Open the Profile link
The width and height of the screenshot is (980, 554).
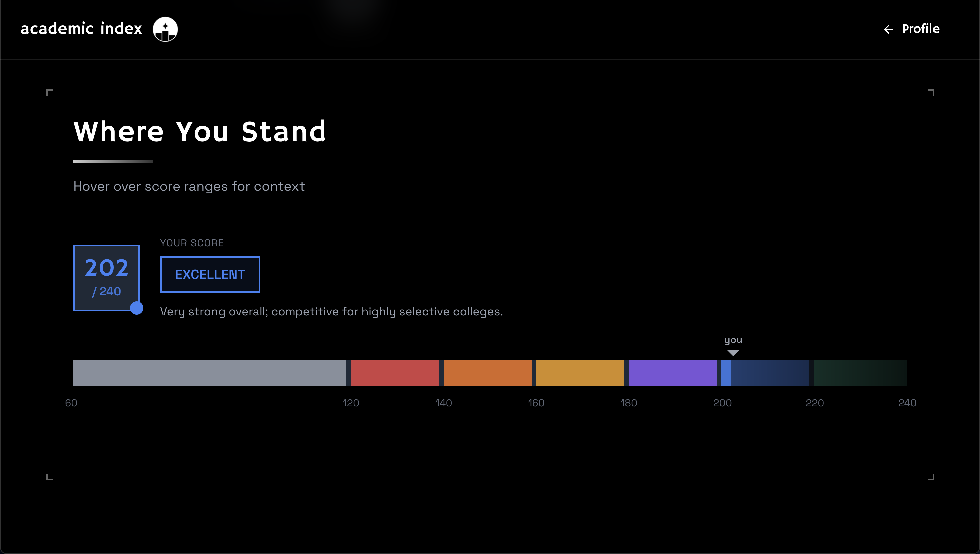coord(921,29)
